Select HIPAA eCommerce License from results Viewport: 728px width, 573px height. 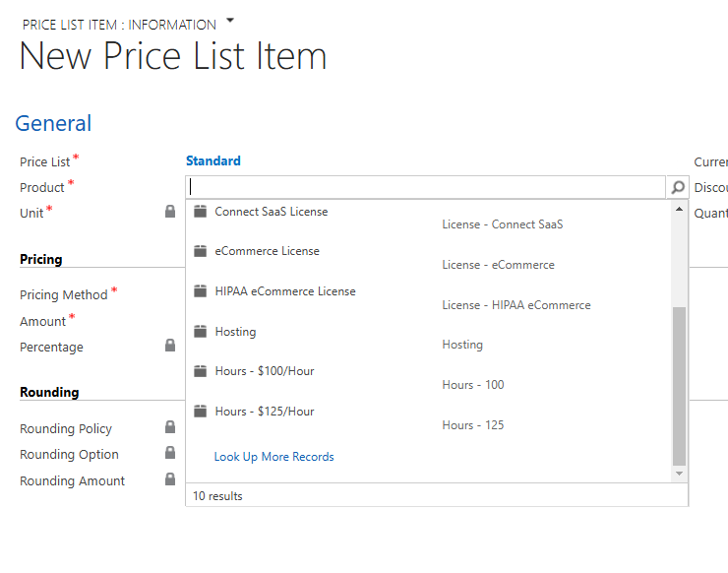pyautogui.click(x=285, y=291)
